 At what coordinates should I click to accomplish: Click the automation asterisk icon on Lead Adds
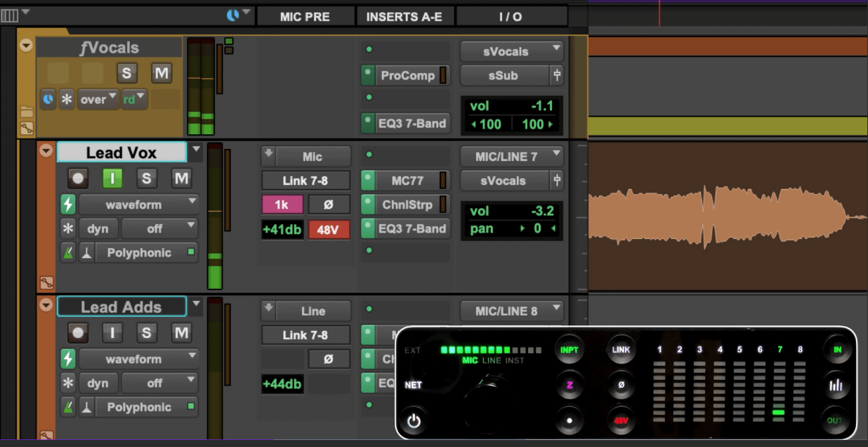click(x=67, y=383)
